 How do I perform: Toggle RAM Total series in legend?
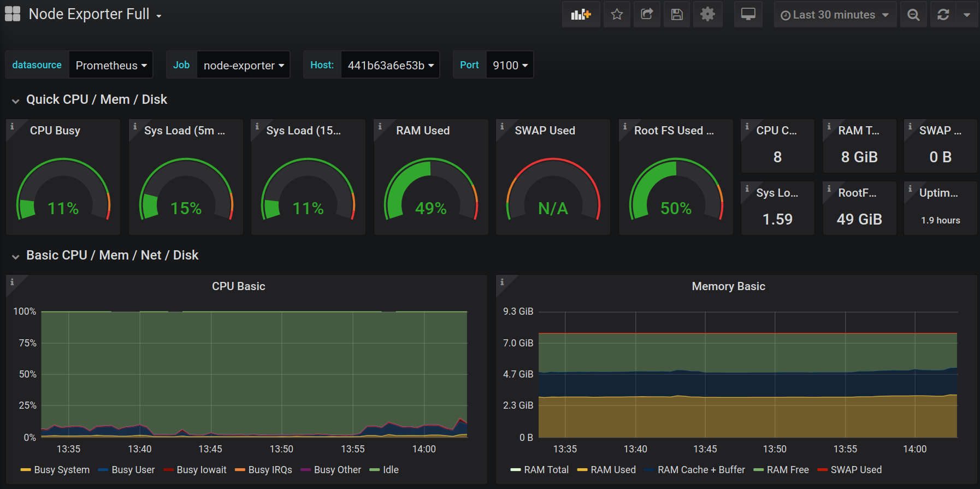(x=546, y=470)
